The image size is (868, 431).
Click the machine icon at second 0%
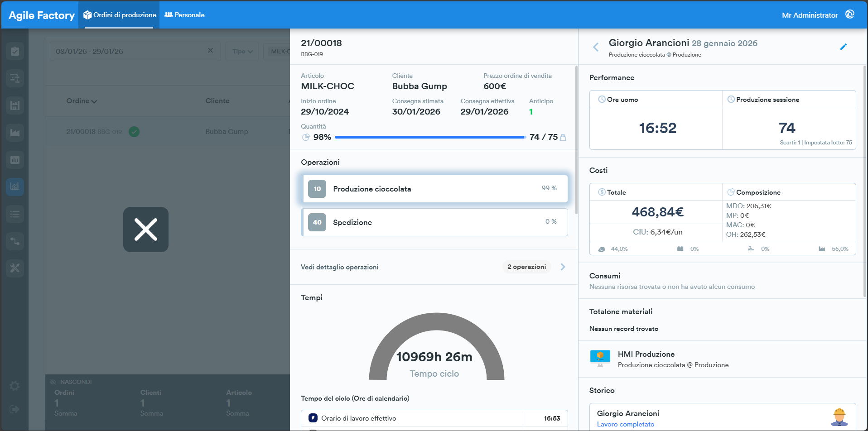coord(751,249)
